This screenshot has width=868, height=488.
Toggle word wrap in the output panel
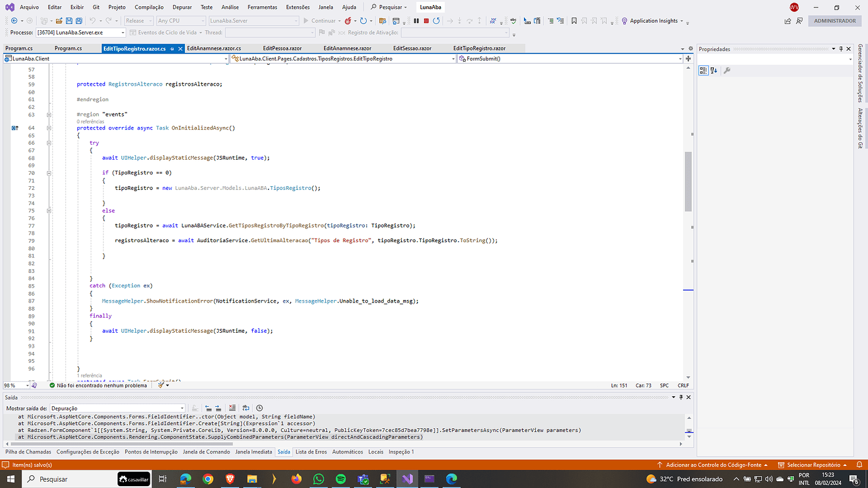click(x=246, y=408)
